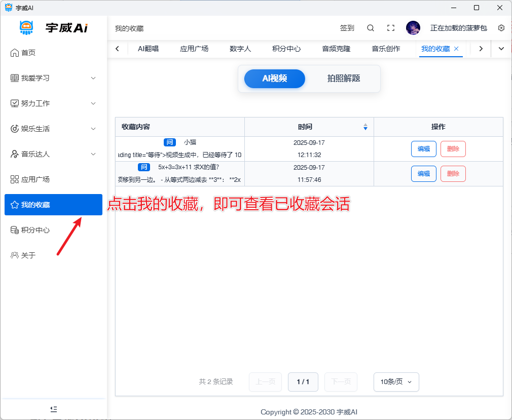512x420 pixels.
Task: Open the tab list dropdown arrow
Action: (x=501, y=49)
